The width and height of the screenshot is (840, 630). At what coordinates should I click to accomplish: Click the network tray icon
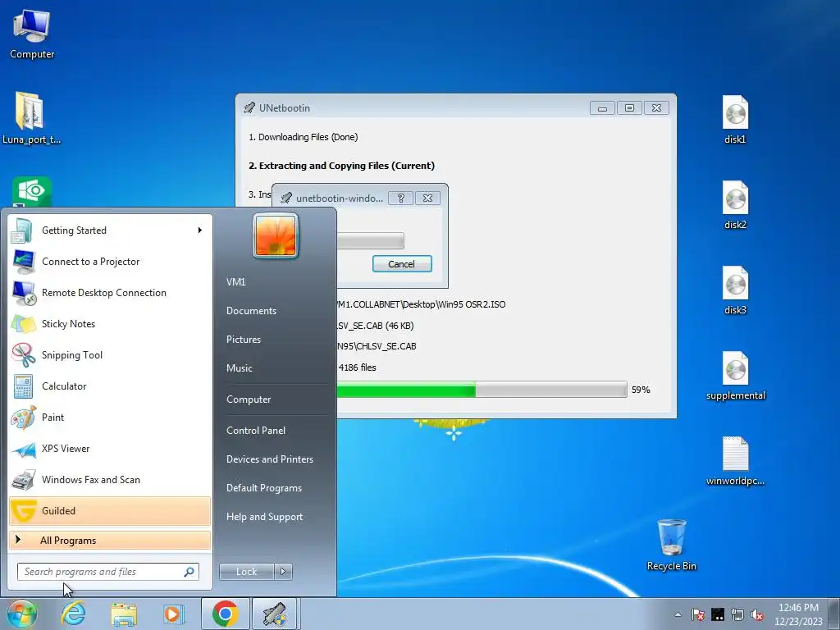tap(737, 614)
